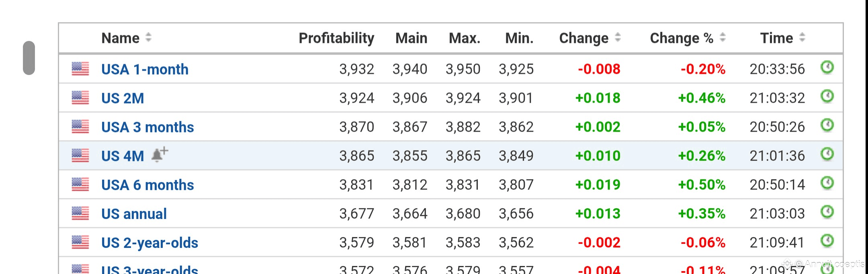Sort by the Change column arrows

coord(618,38)
